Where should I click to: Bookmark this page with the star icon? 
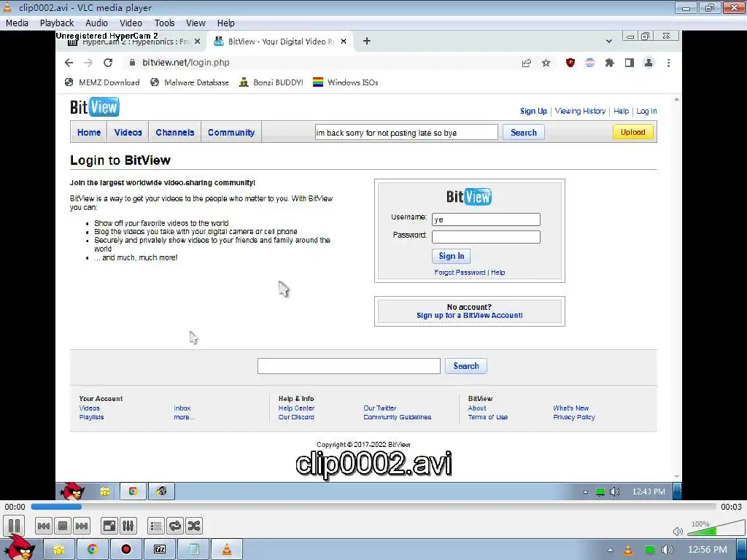[546, 63]
